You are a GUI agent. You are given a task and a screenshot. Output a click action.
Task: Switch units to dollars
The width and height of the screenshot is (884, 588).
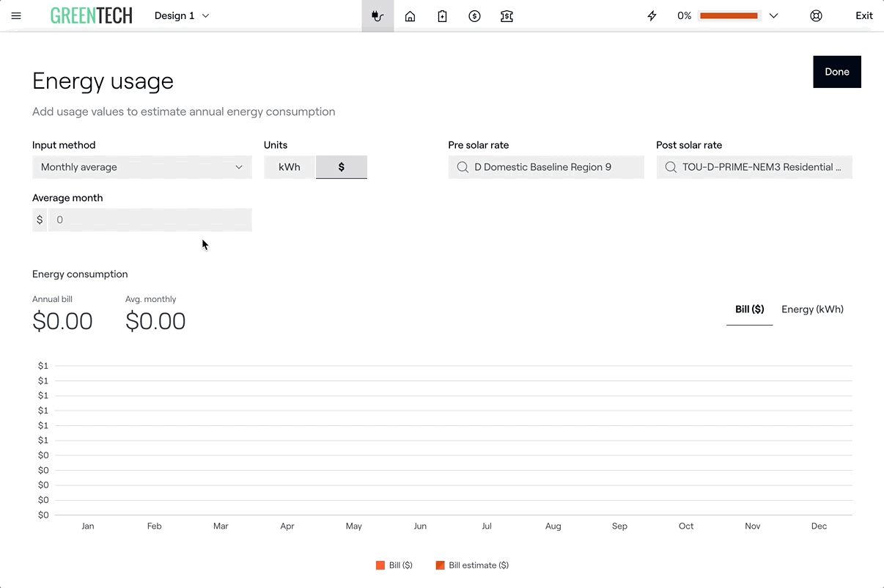pos(342,167)
